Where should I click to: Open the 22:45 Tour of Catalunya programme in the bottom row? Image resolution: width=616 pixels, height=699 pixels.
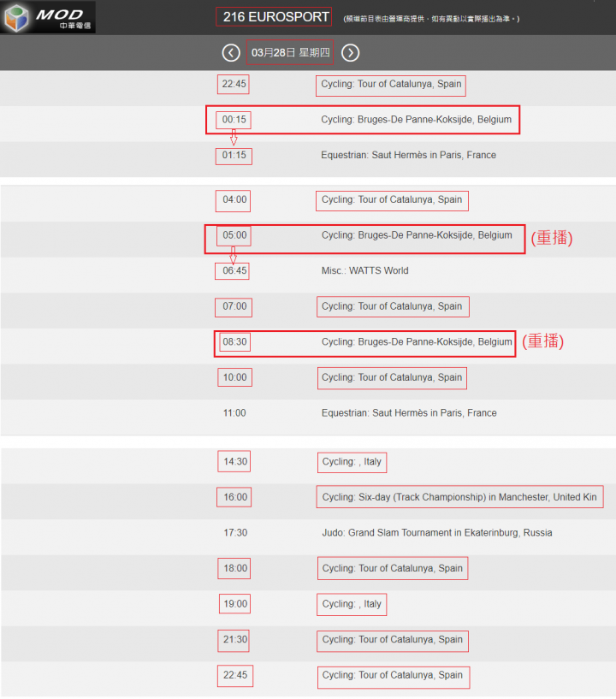(392, 675)
